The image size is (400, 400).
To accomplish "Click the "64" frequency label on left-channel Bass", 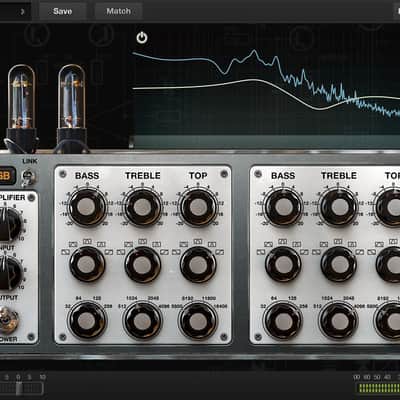I will (78, 298).
